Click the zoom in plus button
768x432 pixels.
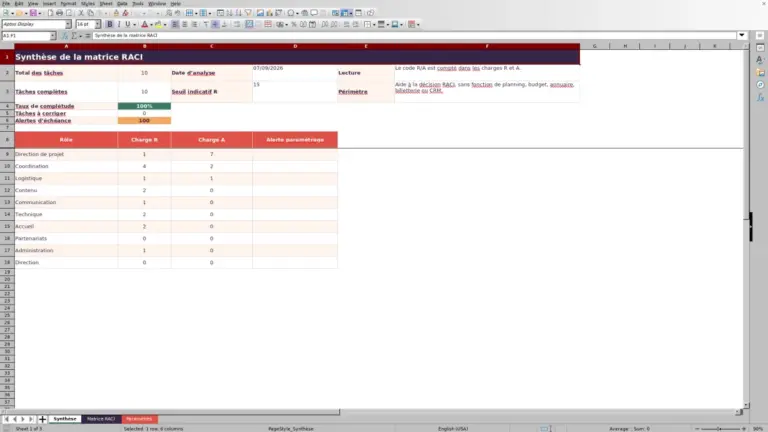[744, 429]
